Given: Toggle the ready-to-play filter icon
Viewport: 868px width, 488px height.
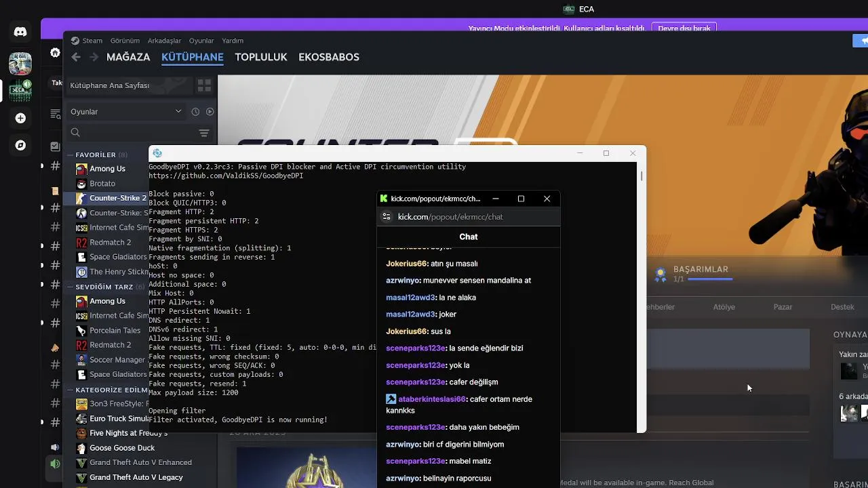Looking at the screenshot, I should [x=210, y=112].
